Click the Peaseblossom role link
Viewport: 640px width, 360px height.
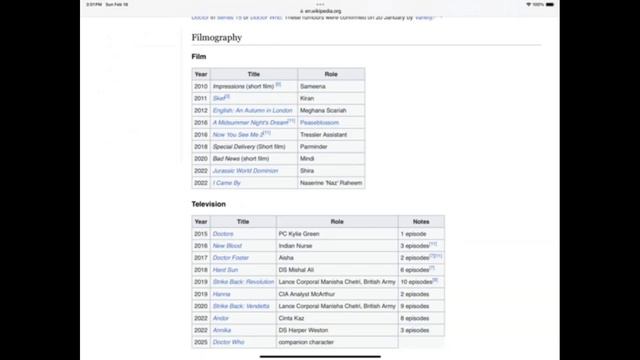pyautogui.click(x=319, y=122)
